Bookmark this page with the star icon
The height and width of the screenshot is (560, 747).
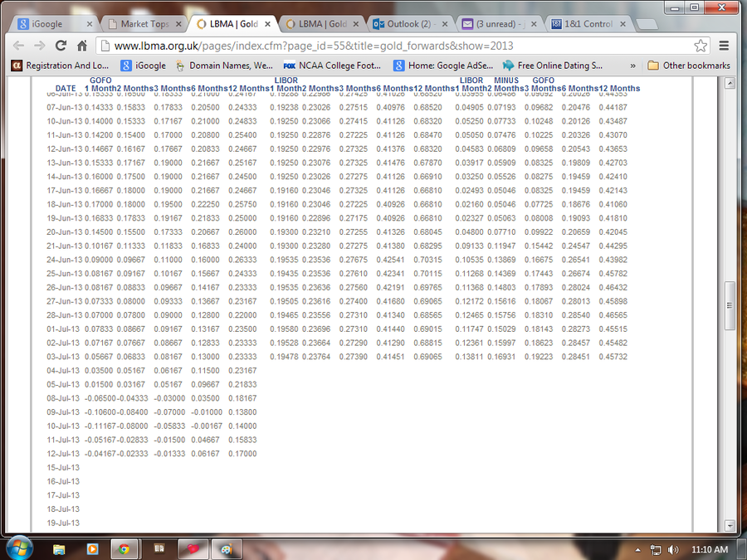coord(701,46)
